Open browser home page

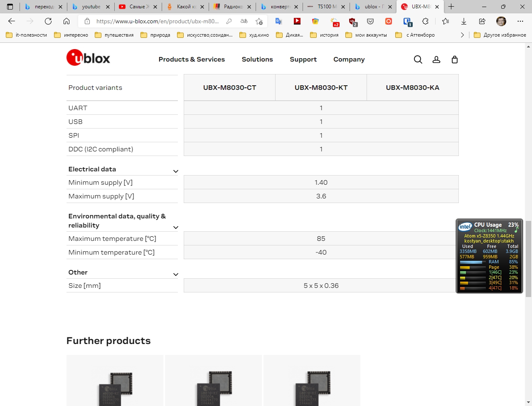pos(66,21)
